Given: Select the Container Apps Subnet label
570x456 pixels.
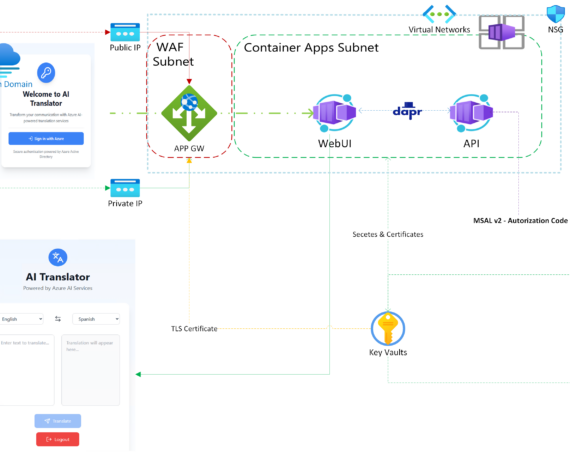Looking at the screenshot, I should [x=311, y=48].
